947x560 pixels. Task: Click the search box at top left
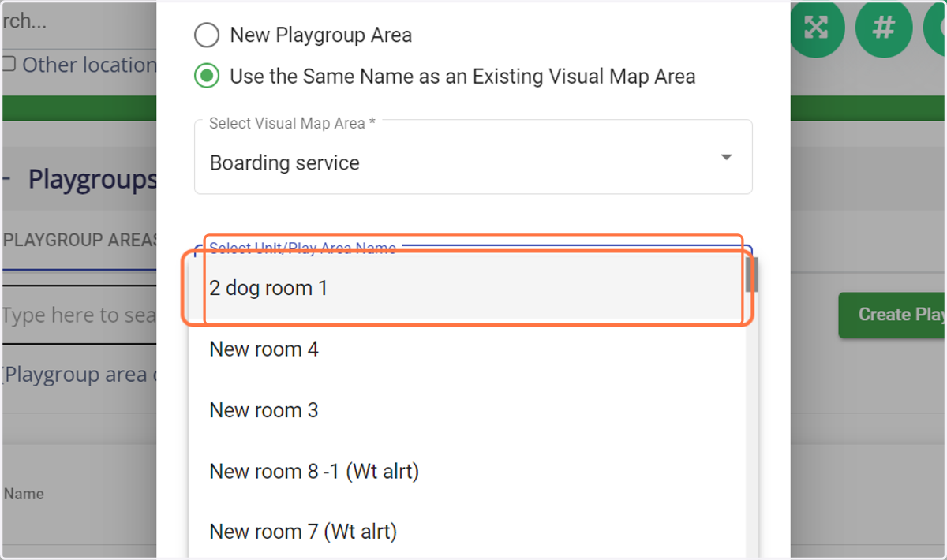point(79,21)
